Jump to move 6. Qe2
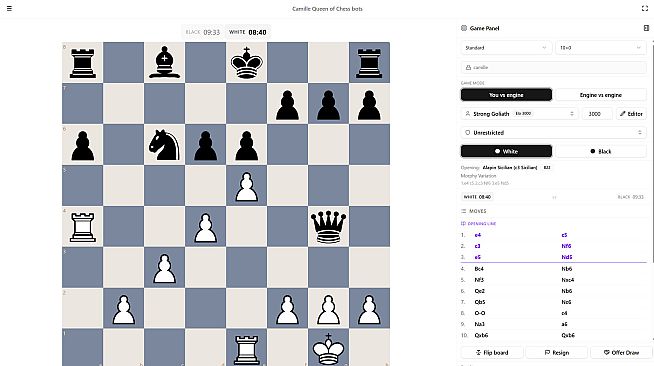This screenshot has width=654, height=366. [x=480, y=291]
